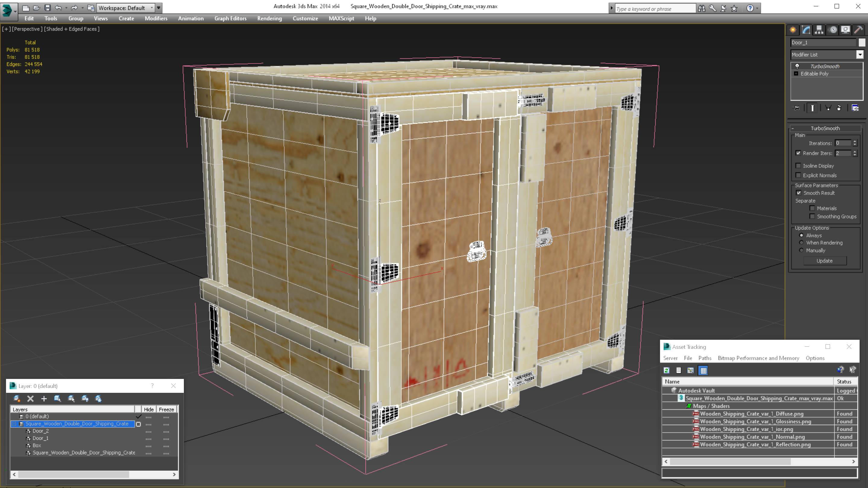Click Remove Modifier From Stack trash icon
The height and width of the screenshot is (488, 868).
pyautogui.click(x=839, y=108)
